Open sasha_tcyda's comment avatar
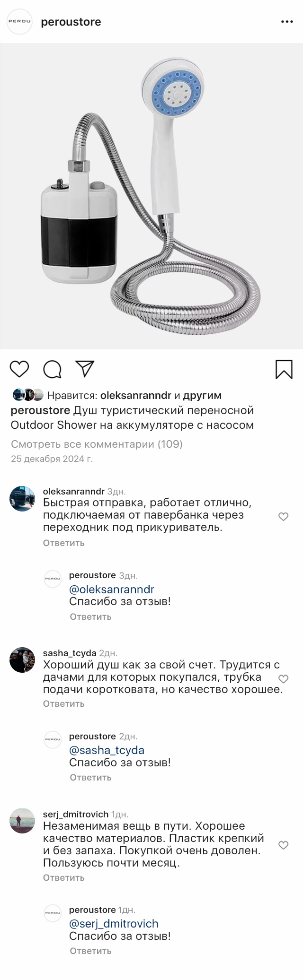 point(22,659)
